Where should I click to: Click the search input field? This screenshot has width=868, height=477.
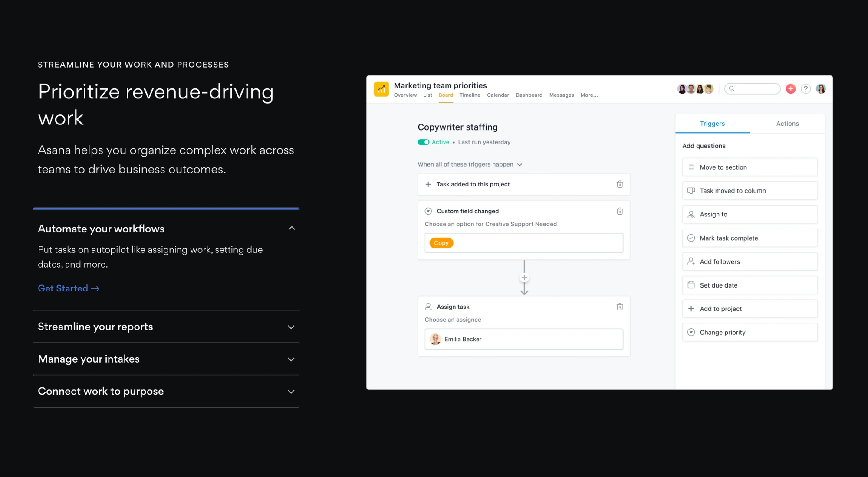[x=753, y=89]
